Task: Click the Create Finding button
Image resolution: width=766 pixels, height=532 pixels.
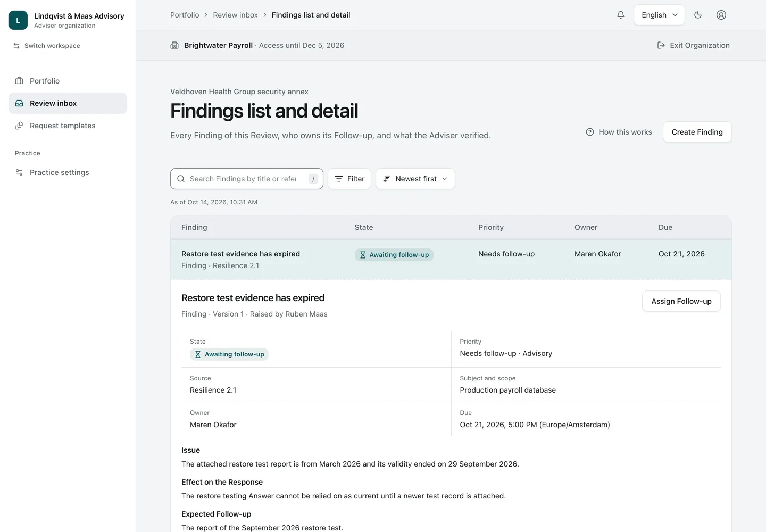Action: point(697,132)
